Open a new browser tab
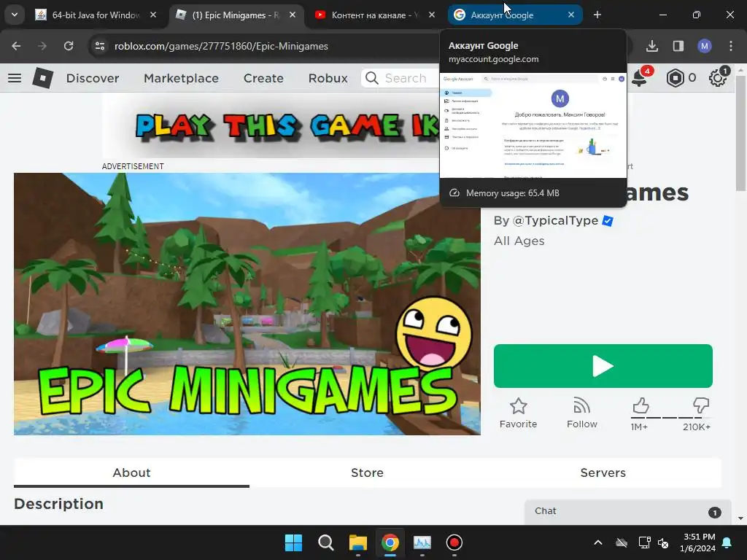Viewport: 747px width, 560px height. (x=597, y=15)
